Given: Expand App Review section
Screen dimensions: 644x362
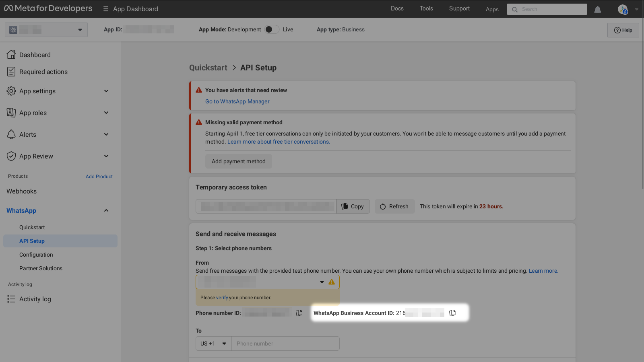Looking at the screenshot, I should pos(106,156).
